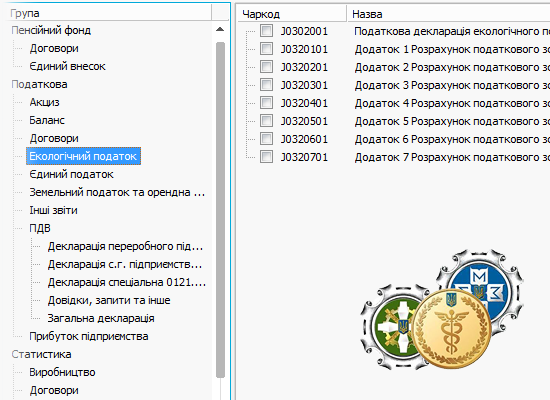Click Додаток 6 Розрахунок податкового name
This screenshot has height=400, width=550.
452,139
